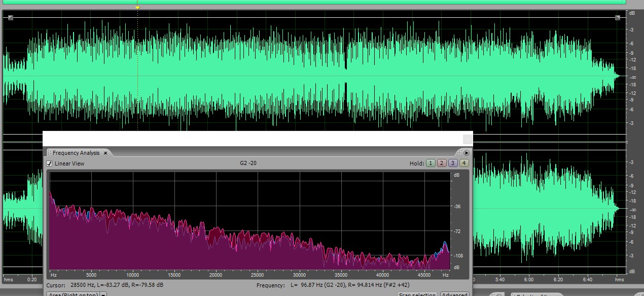Click Hold button 2
This screenshot has width=644, height=296.
click(441, 163)
